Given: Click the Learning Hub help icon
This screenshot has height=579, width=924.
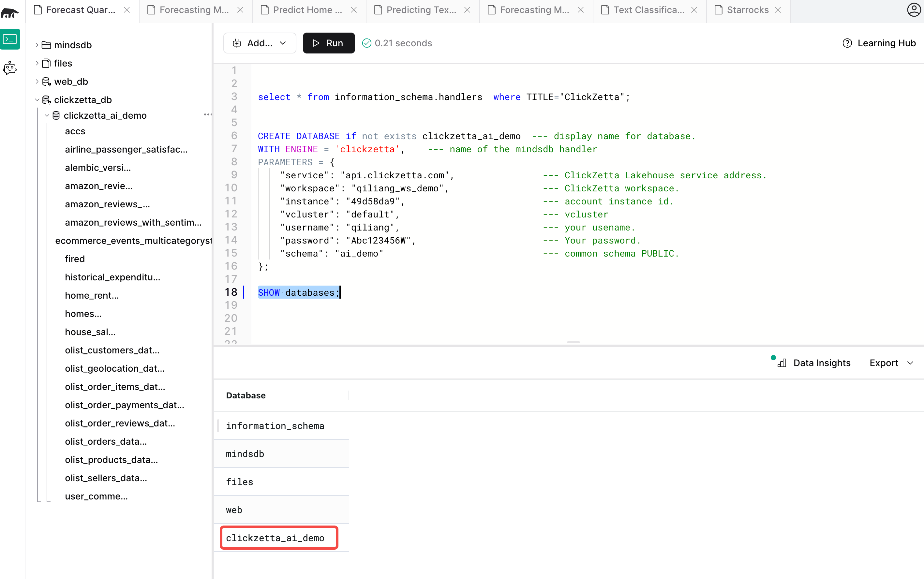Looking at the screenshot, I should click(x=847, y=43).
